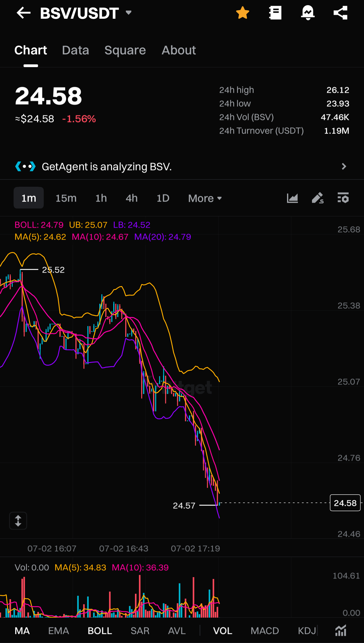
Task: Tap the 24h low value 23.93
Action: [x=338, y=104]
